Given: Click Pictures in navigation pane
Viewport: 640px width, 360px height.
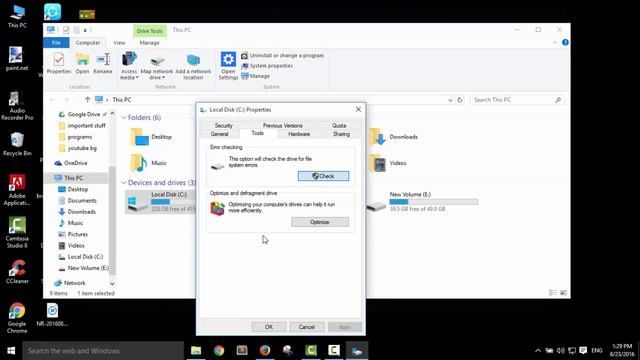Looking at the screenshot, I should click(73, 234).
